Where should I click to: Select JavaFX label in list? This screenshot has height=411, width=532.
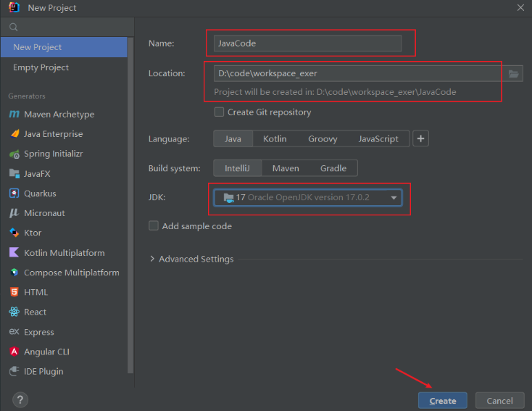coord(37,174)
